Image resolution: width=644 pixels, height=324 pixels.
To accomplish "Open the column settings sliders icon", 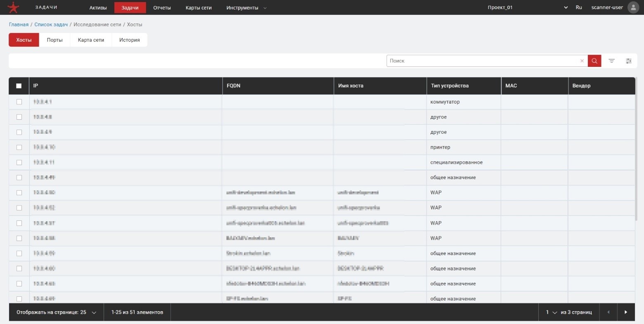I will tap(629, 61).
